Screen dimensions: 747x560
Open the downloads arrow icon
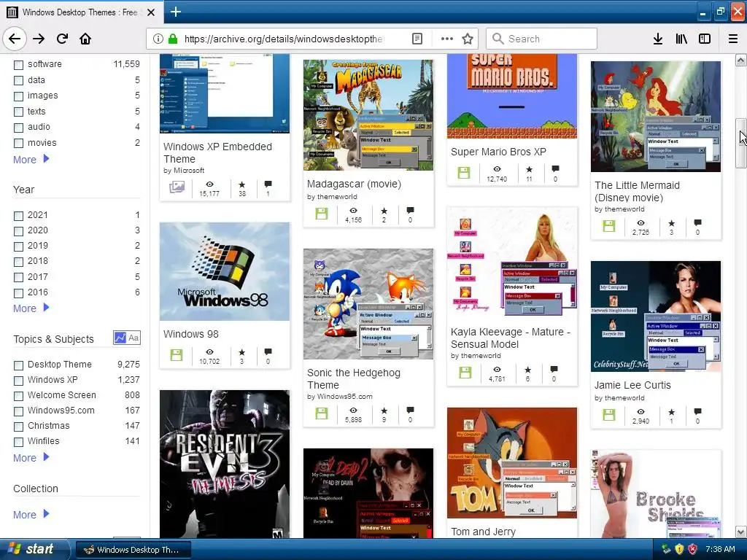[x=658, y=39]
